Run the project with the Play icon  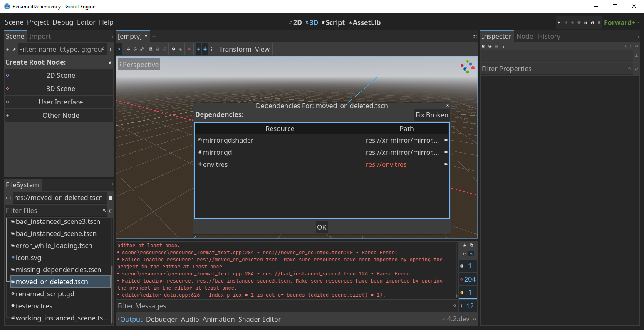[559, 23]
